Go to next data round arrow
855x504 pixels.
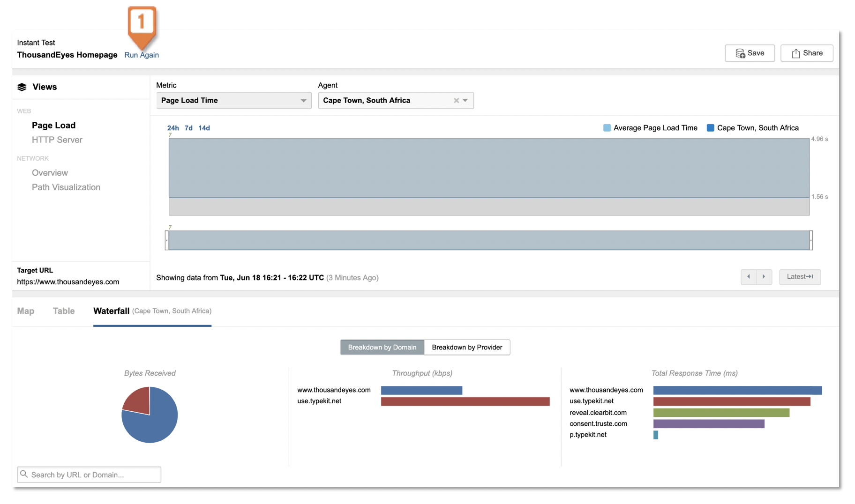click(764, 277)
